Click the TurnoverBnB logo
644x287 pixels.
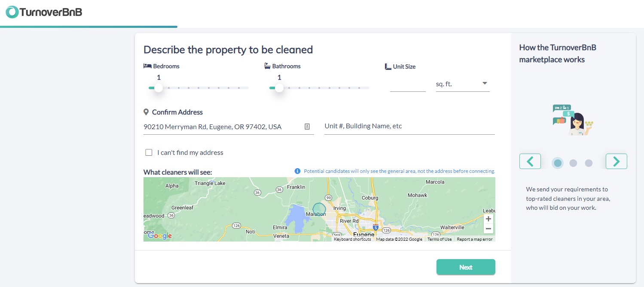click(43, 12)
